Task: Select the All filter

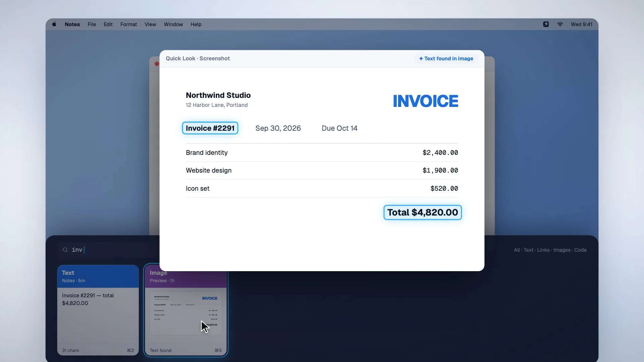Action: (517, 250)
